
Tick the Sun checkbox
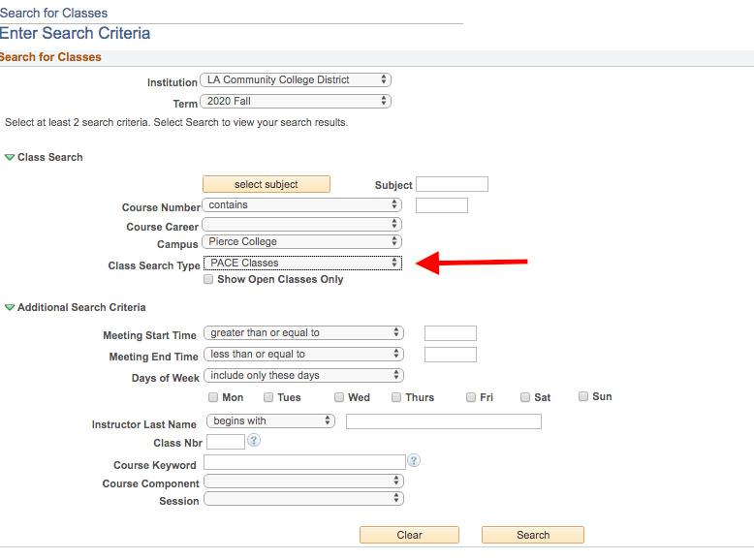click(x=583, y=396)
